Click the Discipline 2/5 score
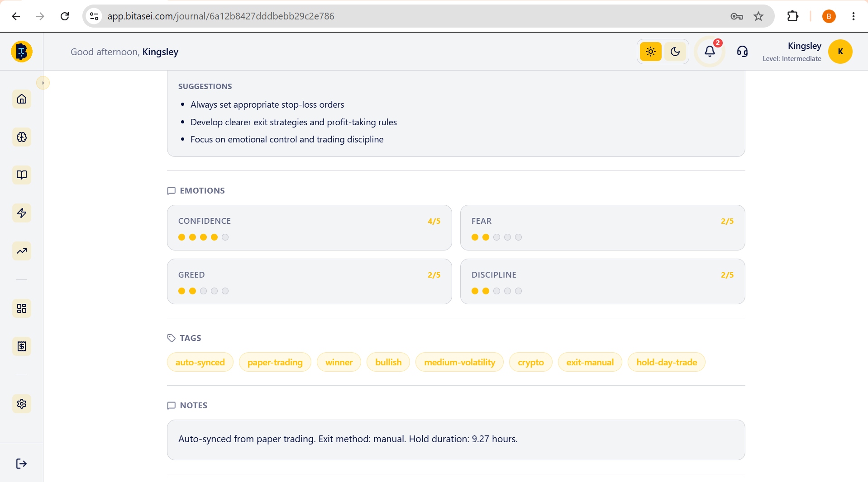The width and height of the screenshot is (868, 482). coord(727,275)
